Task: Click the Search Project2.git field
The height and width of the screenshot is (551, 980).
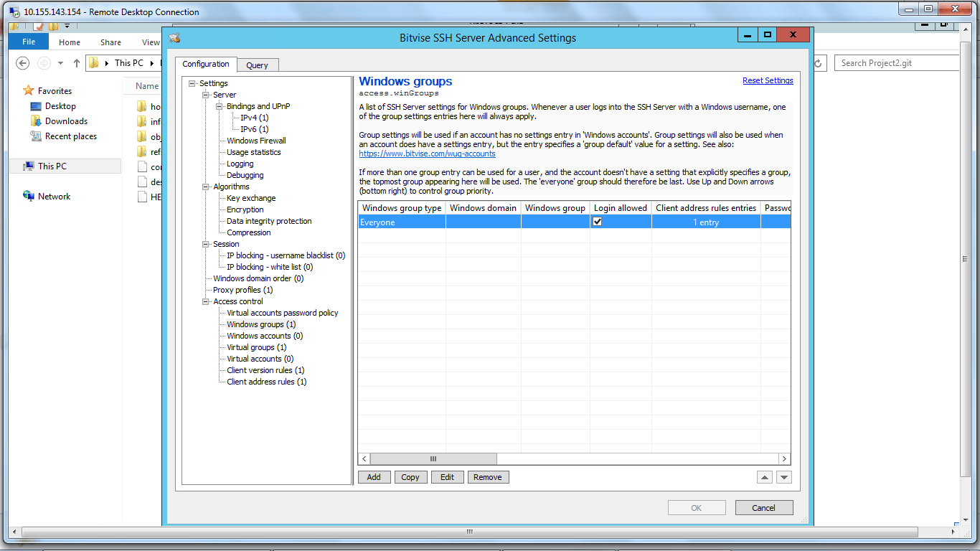Action: point(897,63)
